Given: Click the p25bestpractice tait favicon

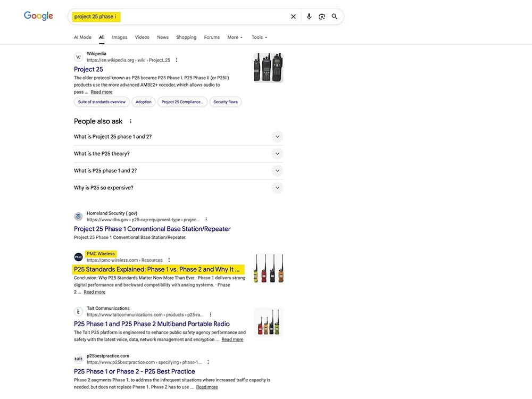Looking at the screenshot, I should pyautogui.click(x=78, y=359).
